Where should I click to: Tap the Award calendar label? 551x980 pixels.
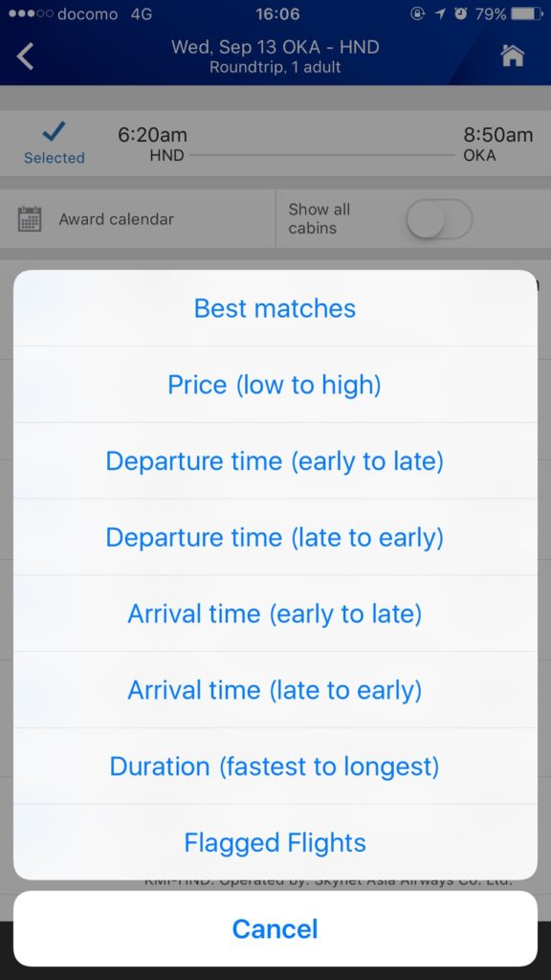click(x=116, y=219)
